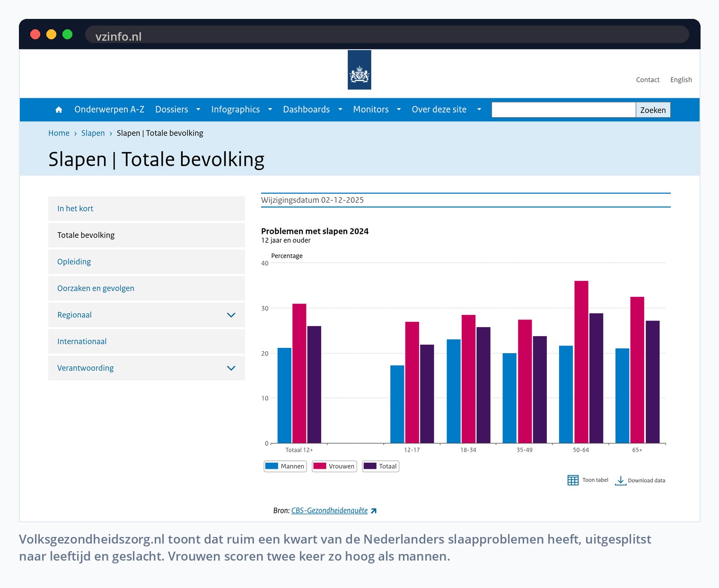Click the search input field
The width and height of the screenshot is (719, 588).
pyautogui.click(x=564, y=110)
